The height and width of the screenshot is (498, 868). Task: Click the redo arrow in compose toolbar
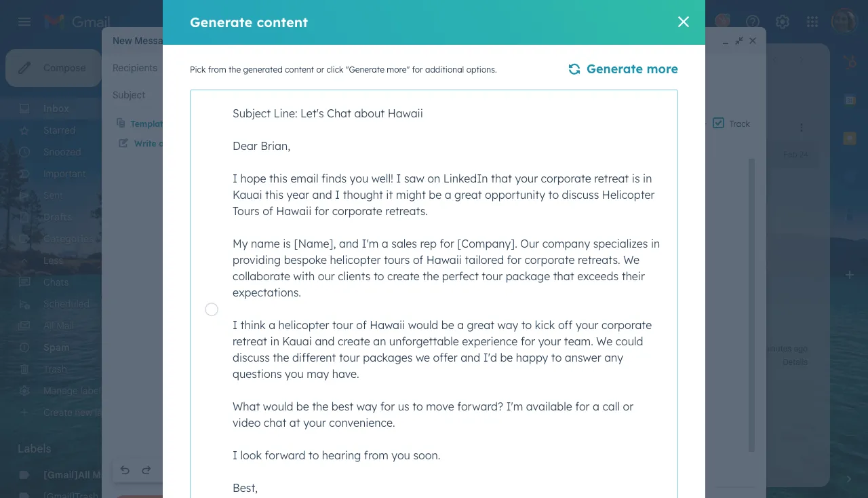[146, 470]
